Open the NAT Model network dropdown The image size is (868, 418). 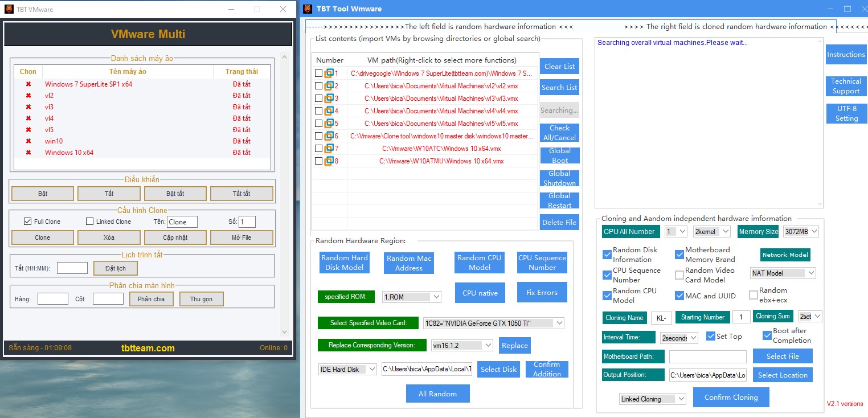pos(783,273)
